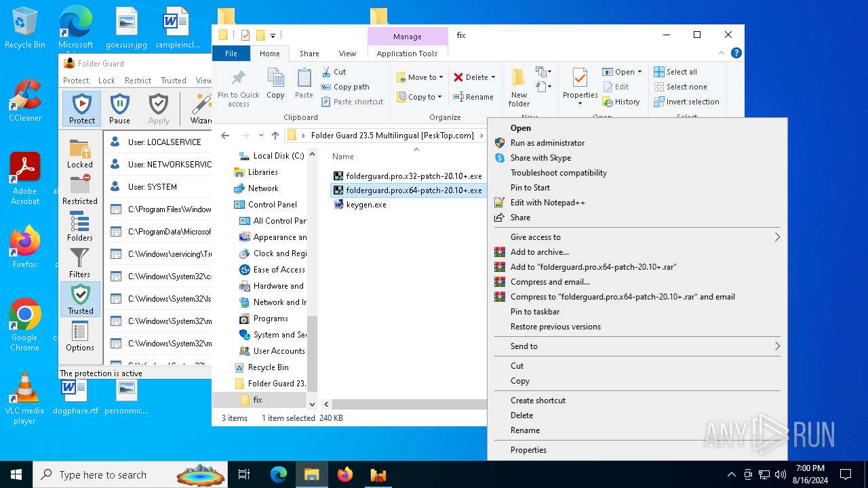Open the Filters view in Folder Guard sidebar

tap(80, 263)
